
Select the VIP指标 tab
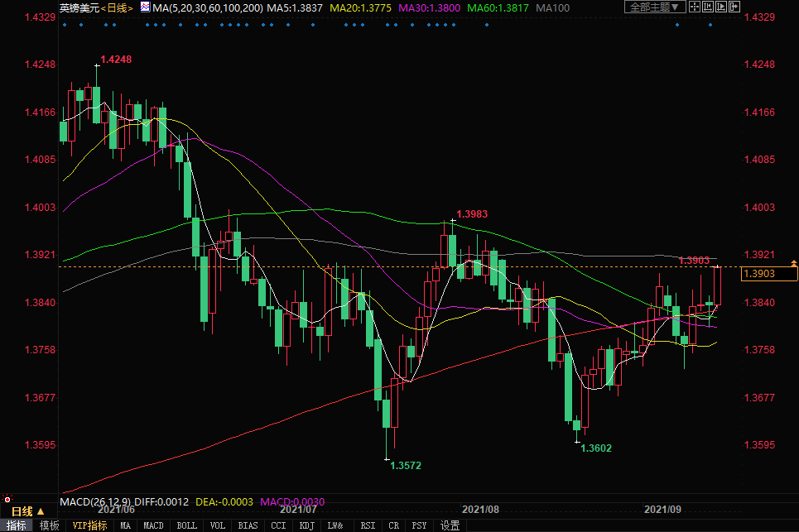89,525
